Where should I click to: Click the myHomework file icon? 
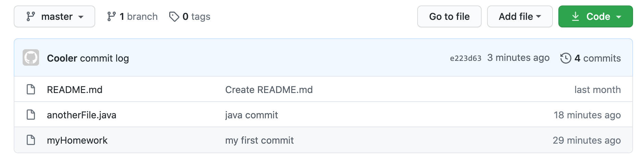31,140
